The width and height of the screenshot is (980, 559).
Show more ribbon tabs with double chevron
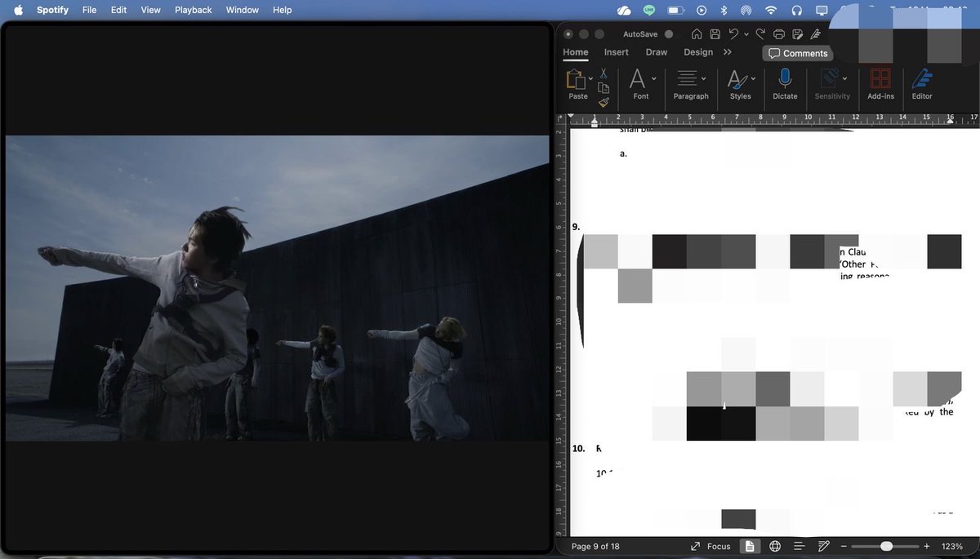pyautogui.click(x=728, y=52)
